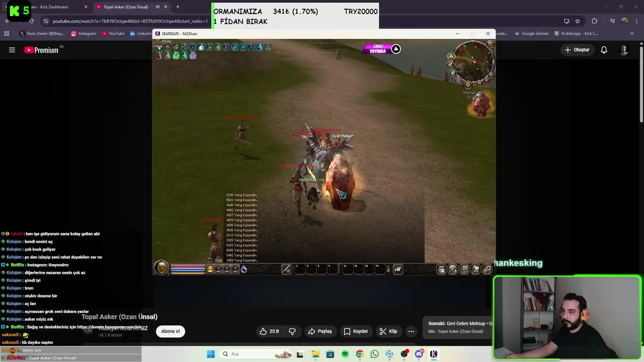Click the Paylaş share button
This screenshot has width=644, height=362.
point(320,331)
